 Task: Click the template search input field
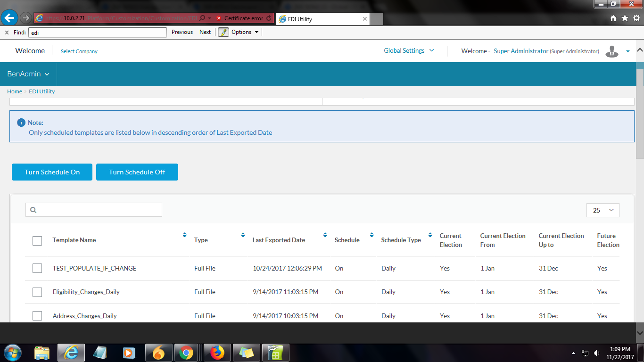pyautogui.click(x=99, y=210)
